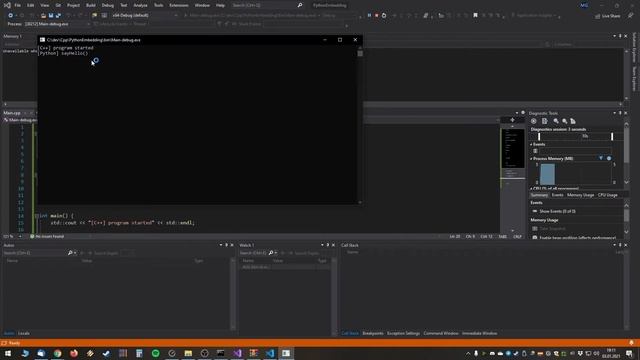Restart the debugging session
Viewport: 640px width, 360px height.
pyautogui.click(x=384, y=15)
